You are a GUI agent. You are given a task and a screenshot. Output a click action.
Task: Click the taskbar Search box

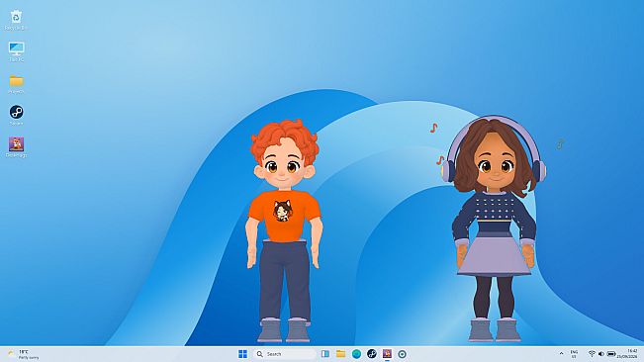point(285,354)
